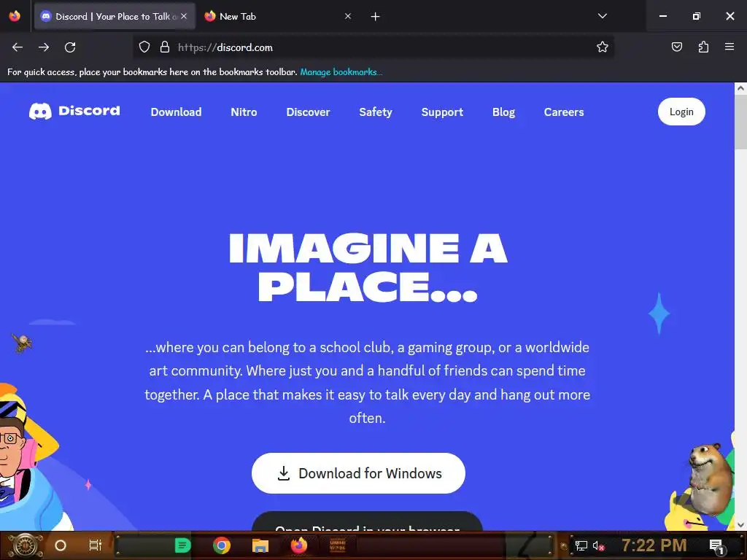Open a new browser tab with plus
The height and width of the screenshot is (560, 747).
(x=376, y=17)
